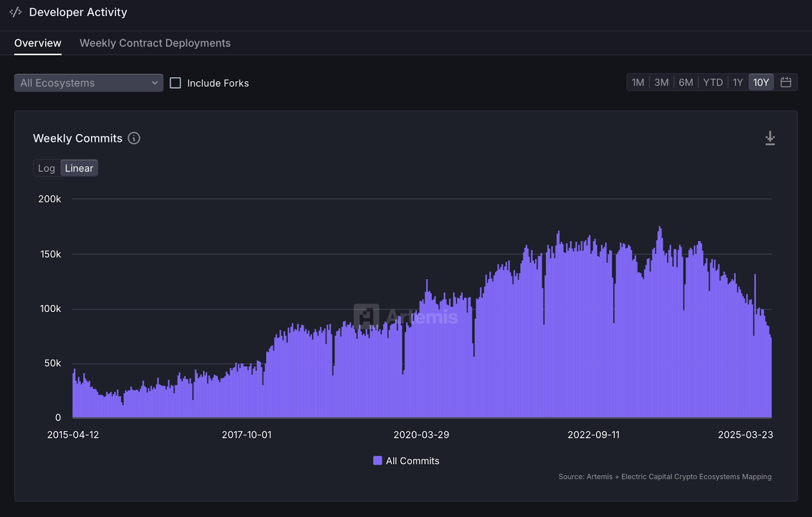Click the Artemis watermark logo
The image size is (812, 517).
pos(366,317)
